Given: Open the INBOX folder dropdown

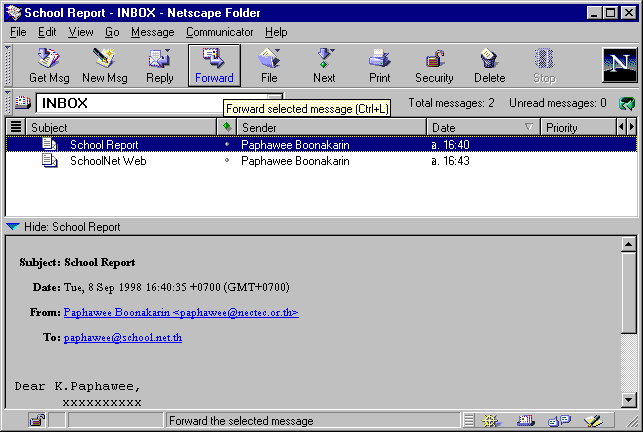Looking at the screenshot, I should pyautogui.click(x=277, y=98).
